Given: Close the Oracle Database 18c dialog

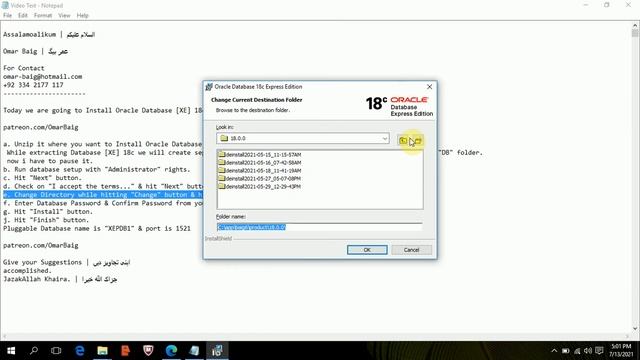Looking at the screenshot, I should pos(429,87).
